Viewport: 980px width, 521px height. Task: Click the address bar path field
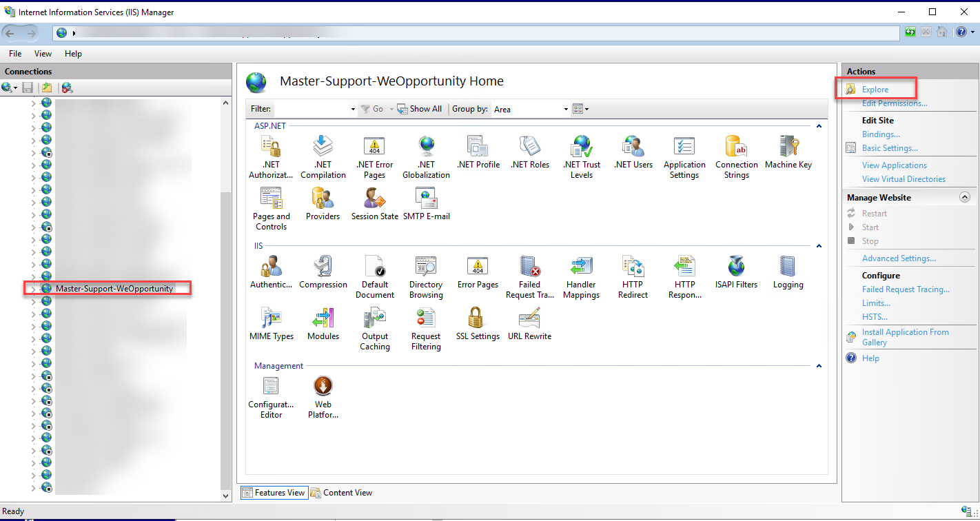click(477, 32)
